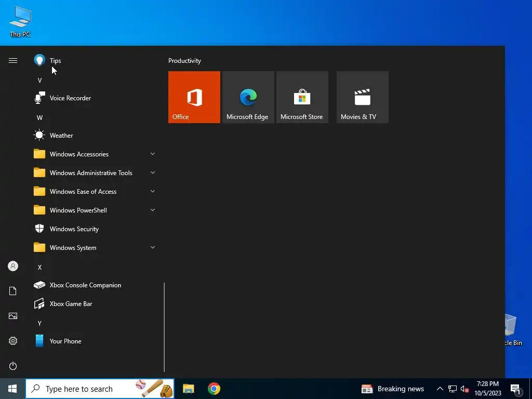This screenshot has height=399, width=532.
Task: Click the Recycle Bin desktop icon
Action: point(512,330)
